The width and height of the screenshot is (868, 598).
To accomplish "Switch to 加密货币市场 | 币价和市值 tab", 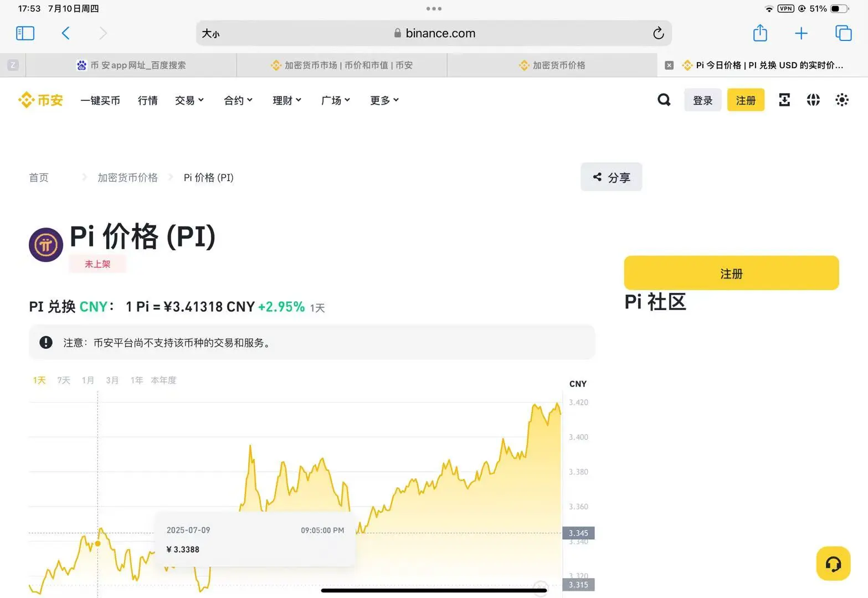I will [342, 65].
